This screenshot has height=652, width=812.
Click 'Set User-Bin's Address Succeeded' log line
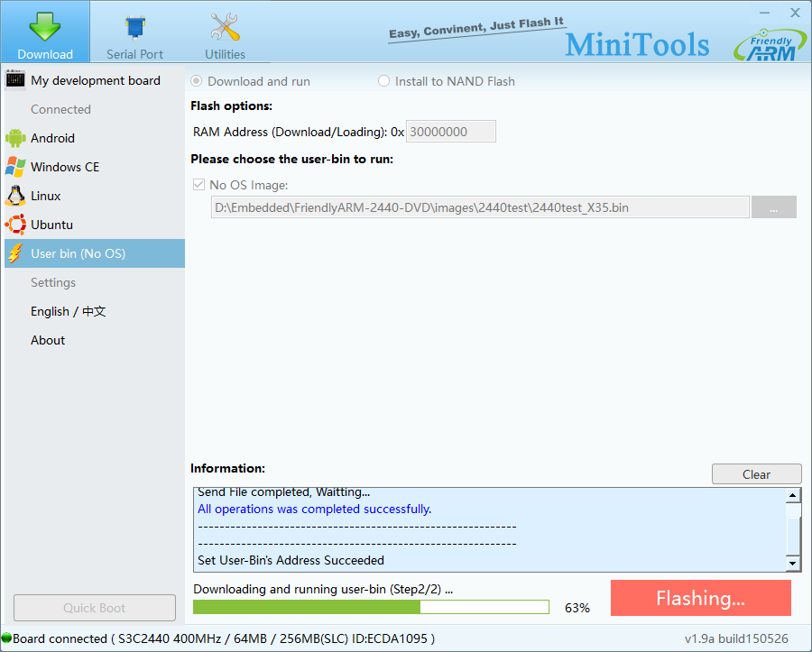tap(291, 560)
